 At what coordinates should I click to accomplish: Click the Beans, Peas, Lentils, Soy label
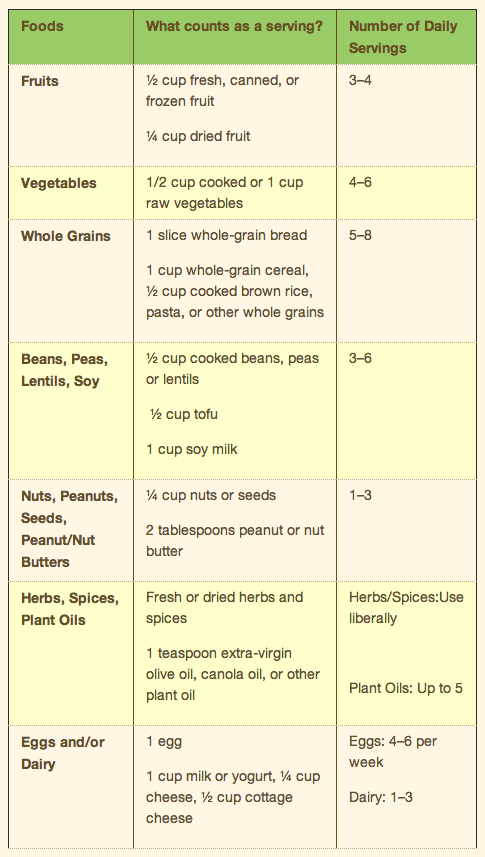coord(65,370)
